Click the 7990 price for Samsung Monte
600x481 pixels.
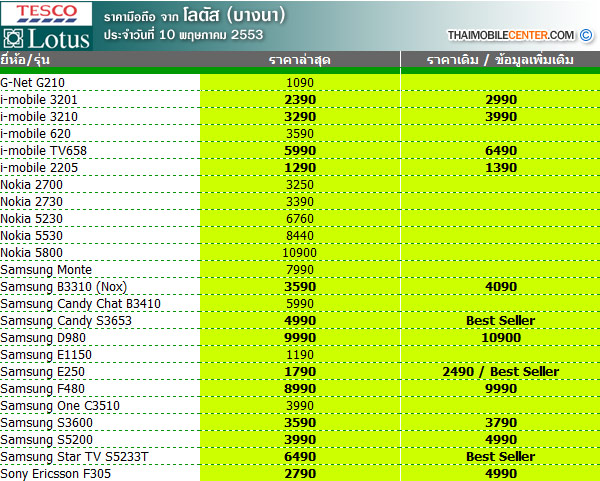point(300,270)
